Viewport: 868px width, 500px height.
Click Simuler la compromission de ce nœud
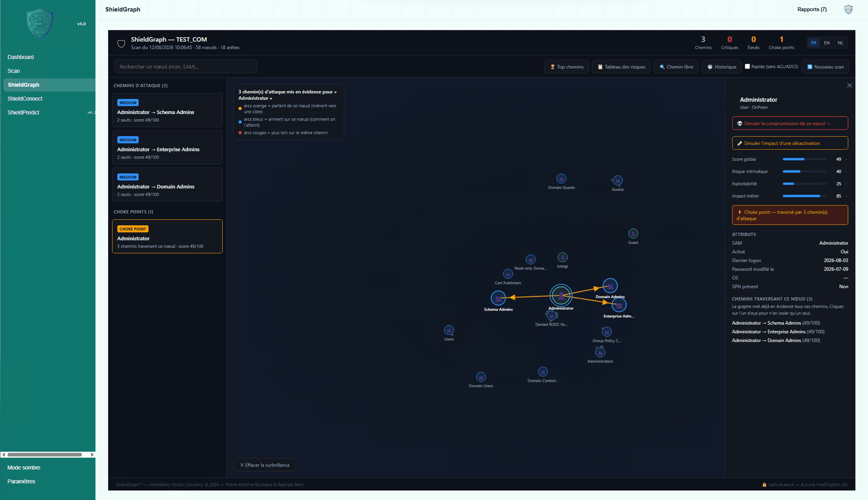click(790, 123)
